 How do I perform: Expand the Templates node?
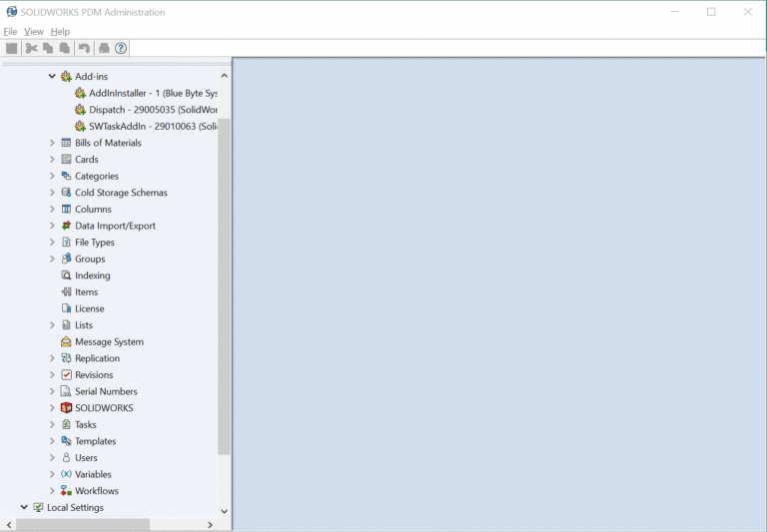point(52,441)
